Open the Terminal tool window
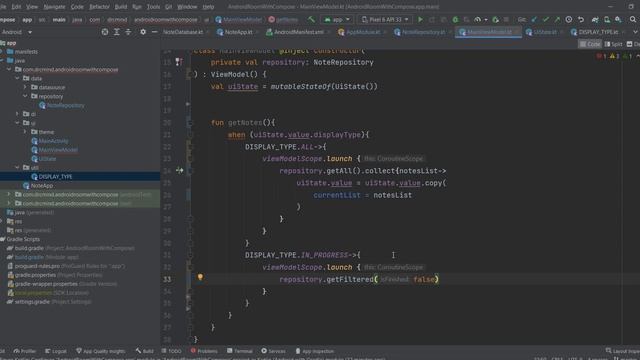The height and width of the screenshot is (360, 640). (x=240, y=351)
